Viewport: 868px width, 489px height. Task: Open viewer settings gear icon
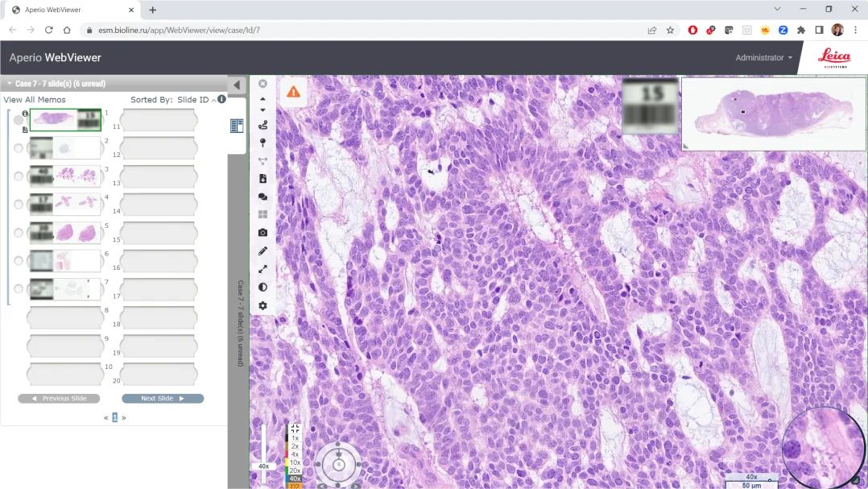point(262,306)
